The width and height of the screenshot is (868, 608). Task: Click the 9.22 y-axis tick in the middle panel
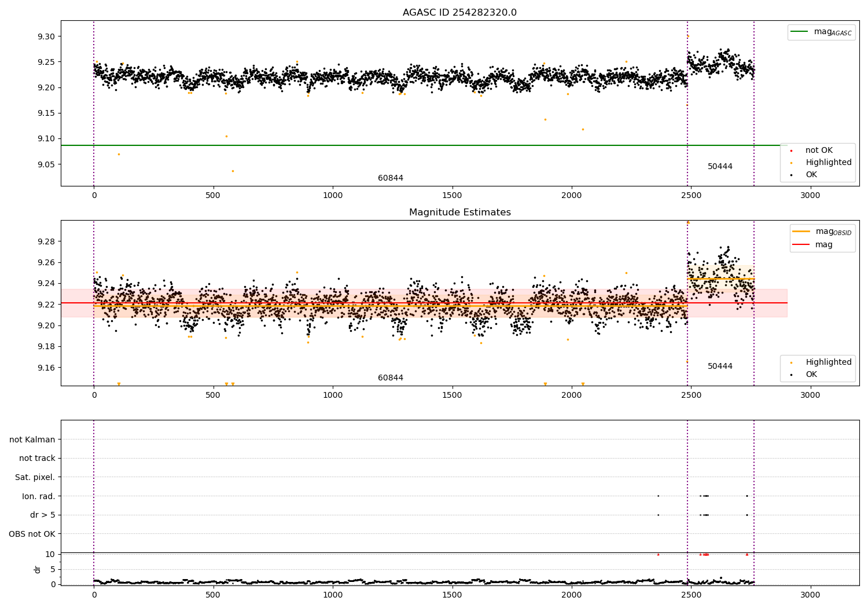coord(46,305)
